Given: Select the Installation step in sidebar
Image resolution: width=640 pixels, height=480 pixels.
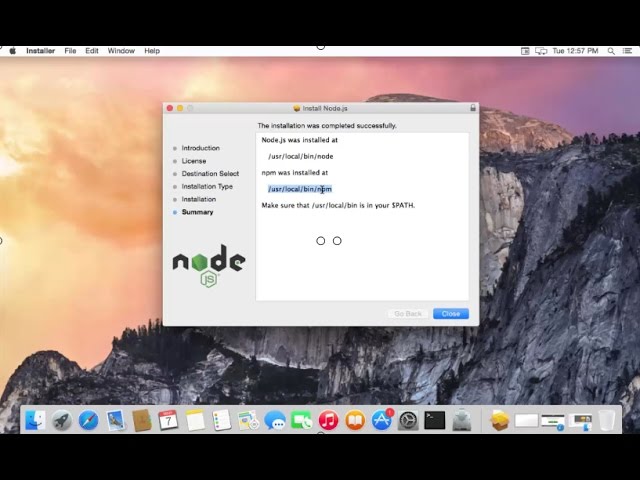Looking at the screenshot, I should coord(199,199).
